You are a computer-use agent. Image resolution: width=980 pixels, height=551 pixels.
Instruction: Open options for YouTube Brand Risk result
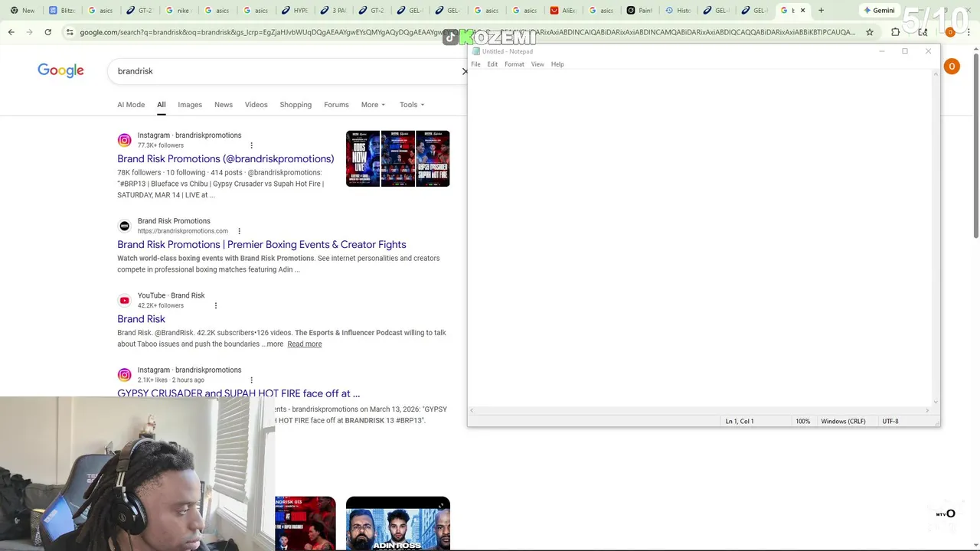pos(215,305)
